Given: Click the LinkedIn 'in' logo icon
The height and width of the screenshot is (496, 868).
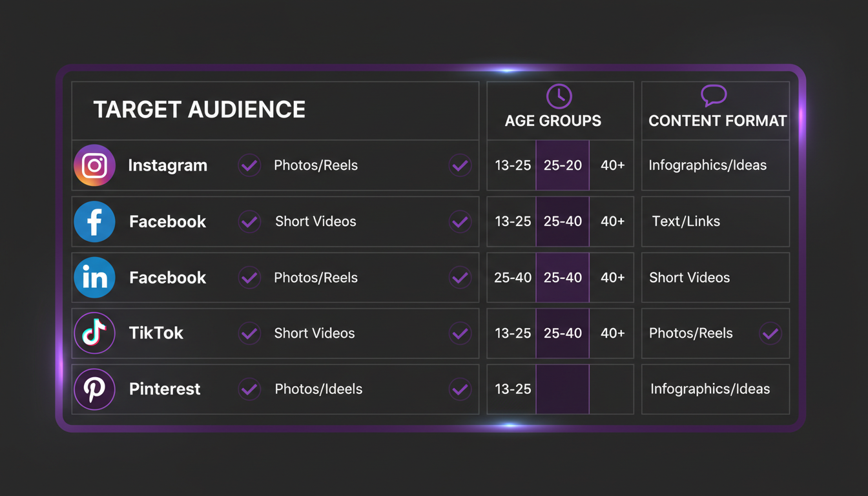Looking at the screenshot, I should 94,278.
